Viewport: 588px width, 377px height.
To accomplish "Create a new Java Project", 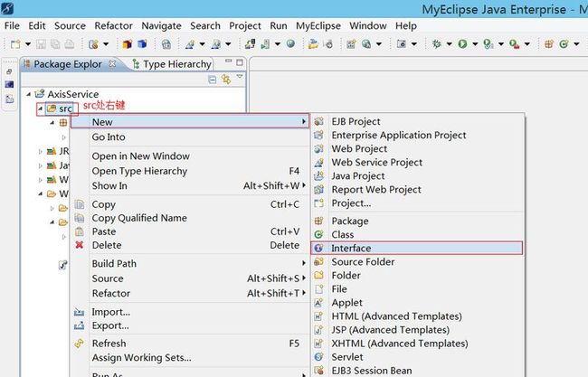I will click(417, 175).
